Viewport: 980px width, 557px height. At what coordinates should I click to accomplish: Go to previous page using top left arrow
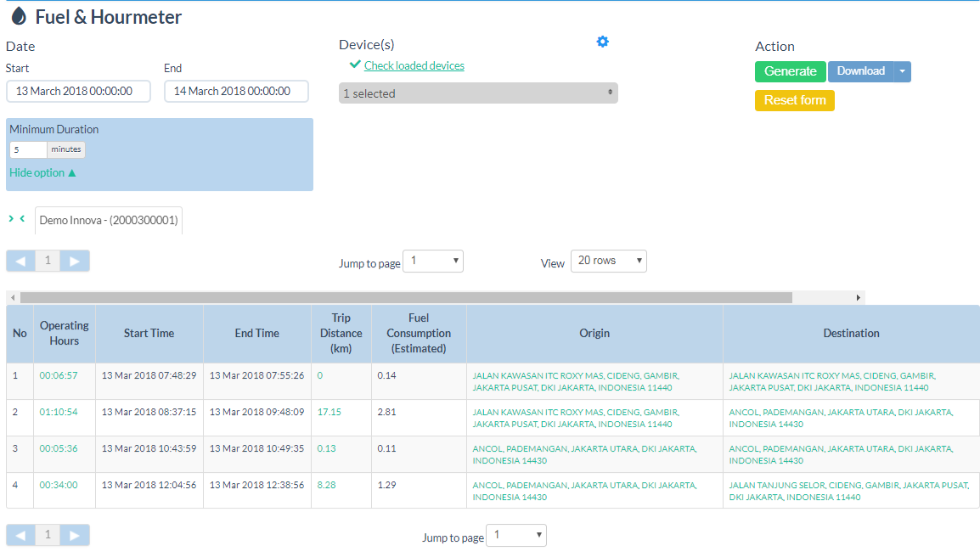pyautogui.click(x=20, y=261)
